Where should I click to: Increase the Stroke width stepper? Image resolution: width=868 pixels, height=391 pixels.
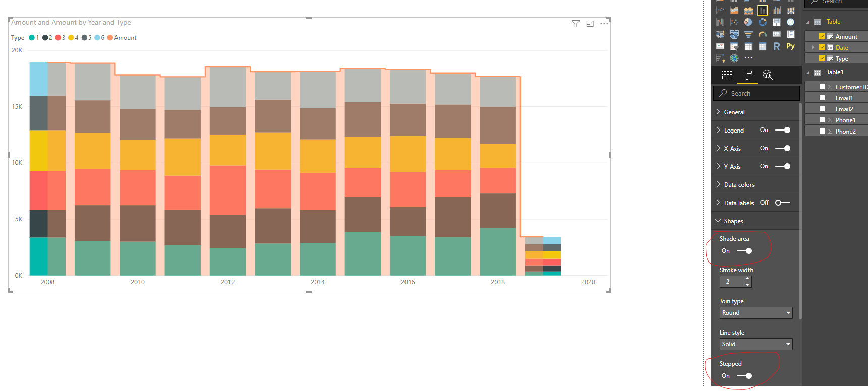(x=747, y=279)
